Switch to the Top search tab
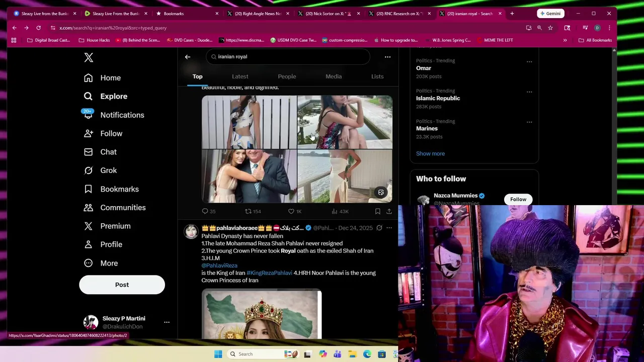 (x=197, y=76)
